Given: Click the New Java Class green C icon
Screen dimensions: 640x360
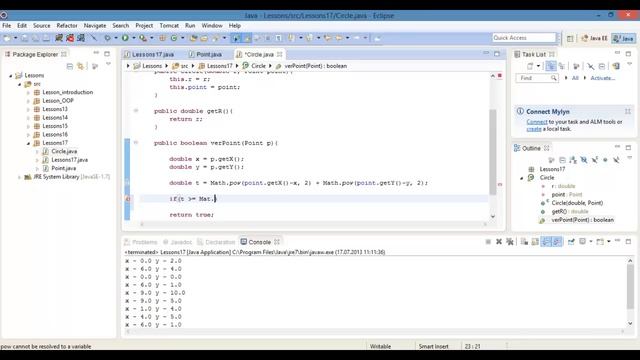Looking at the screenshot, I should [174, 38].
